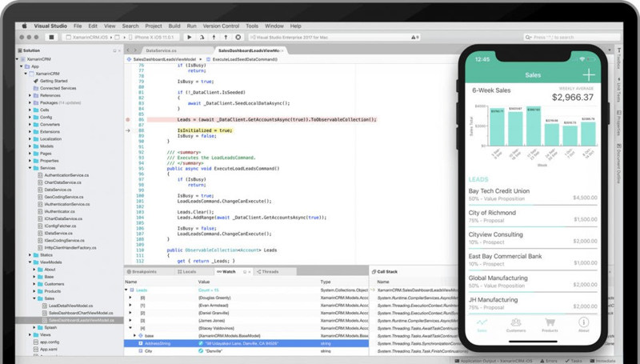
Task: Click the Step Over debug icon
Action: 203,37
